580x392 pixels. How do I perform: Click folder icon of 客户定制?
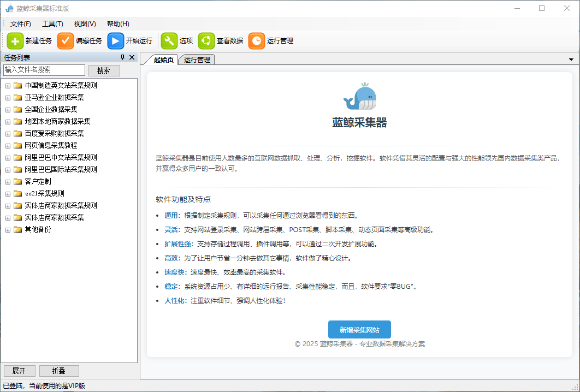click(18, 182)
